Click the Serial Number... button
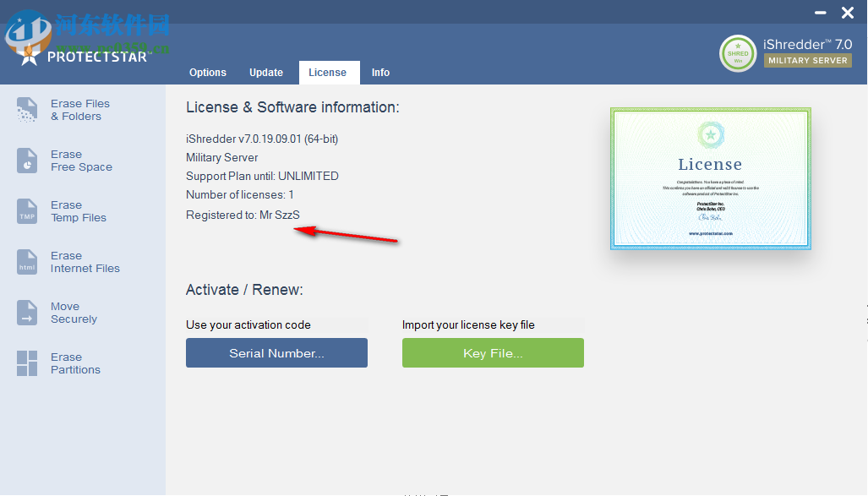The height and width of the screenshot is (496, 868). (x=276, y=352)
